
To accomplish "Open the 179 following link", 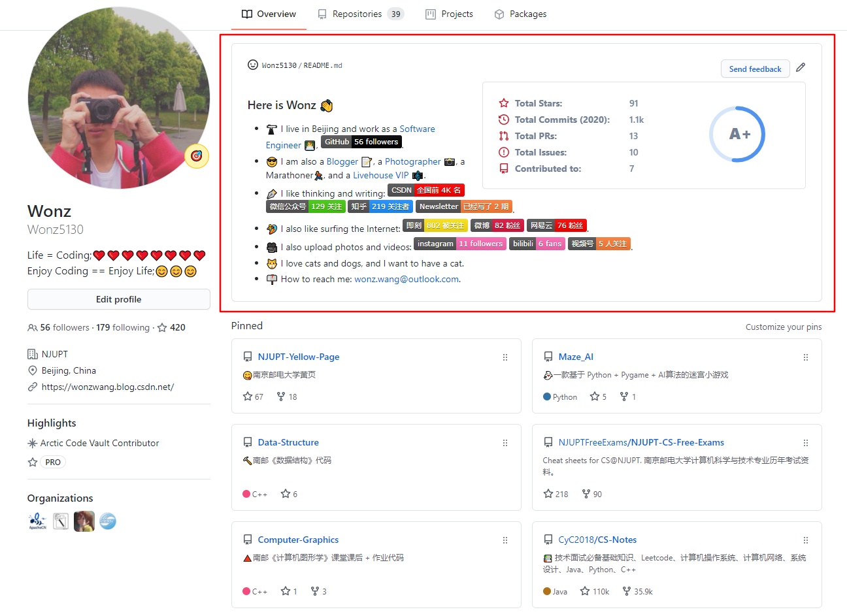I will point(123,327).
